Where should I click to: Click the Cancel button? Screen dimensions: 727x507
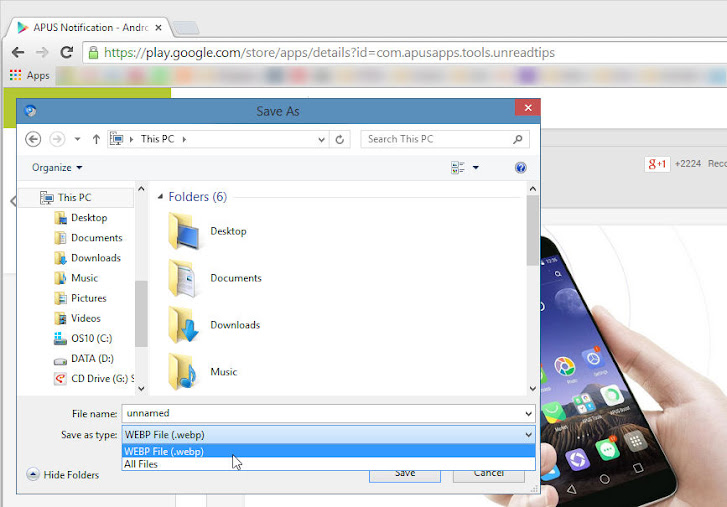click(x=489, y=476)
